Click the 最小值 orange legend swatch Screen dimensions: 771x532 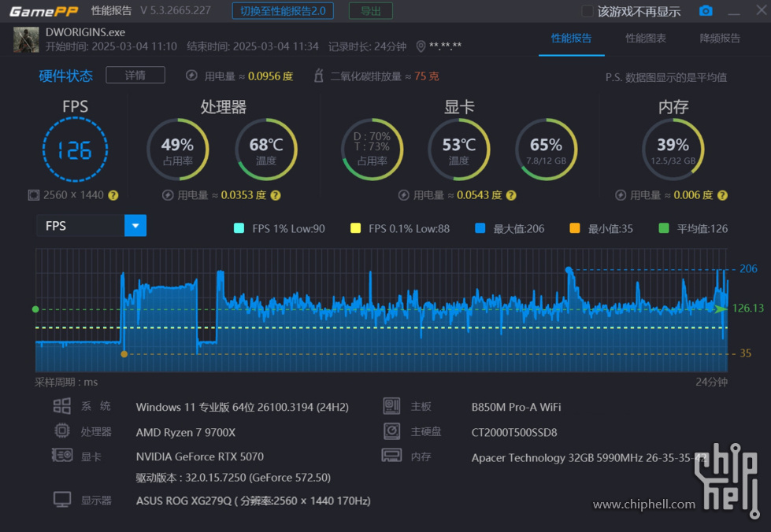[575, 228]
